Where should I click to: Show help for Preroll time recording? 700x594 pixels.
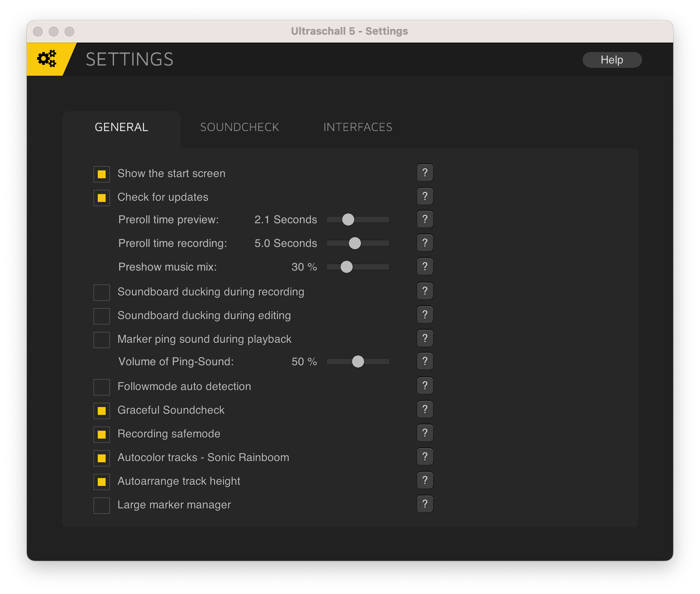[x=425, y=243]
